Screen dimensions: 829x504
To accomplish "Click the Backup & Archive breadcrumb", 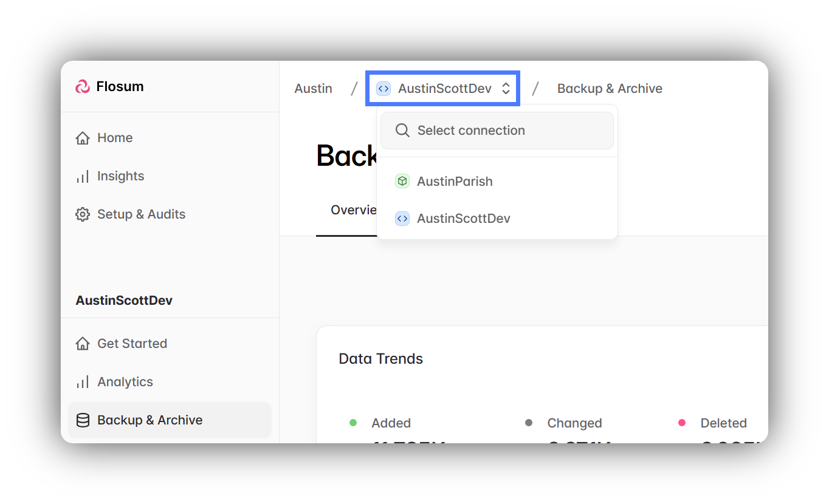I will [x=610, y=89].
